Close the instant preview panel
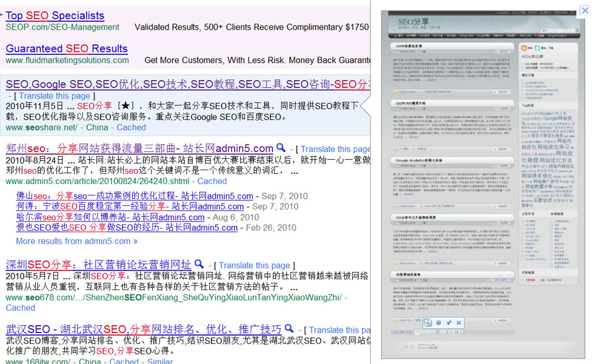 584,10
